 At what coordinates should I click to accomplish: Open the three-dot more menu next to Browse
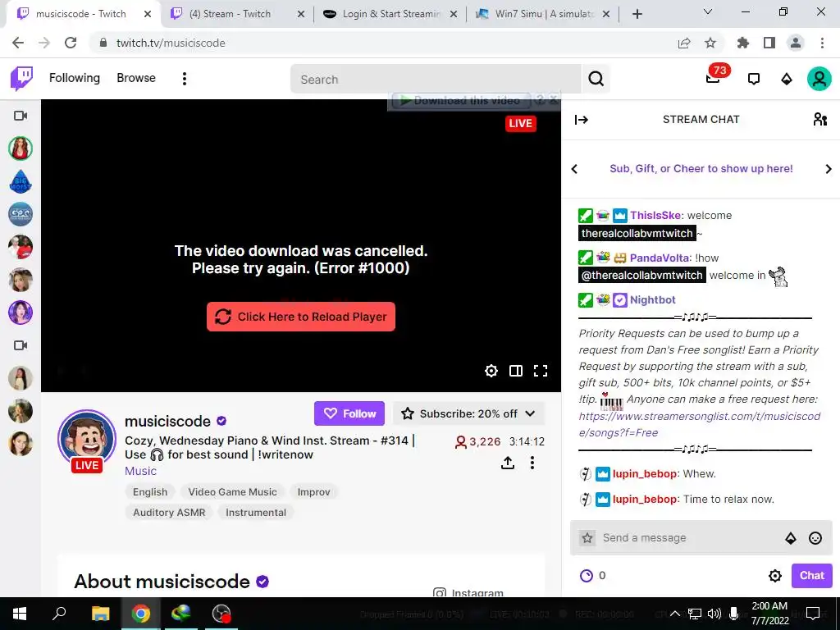coord(185,79)
